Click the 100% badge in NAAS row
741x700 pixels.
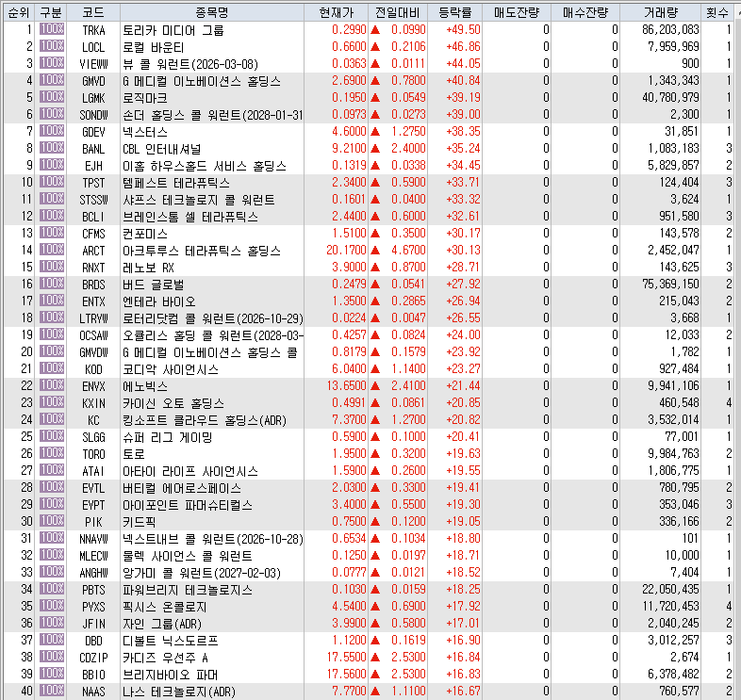[x=52, y=691]
